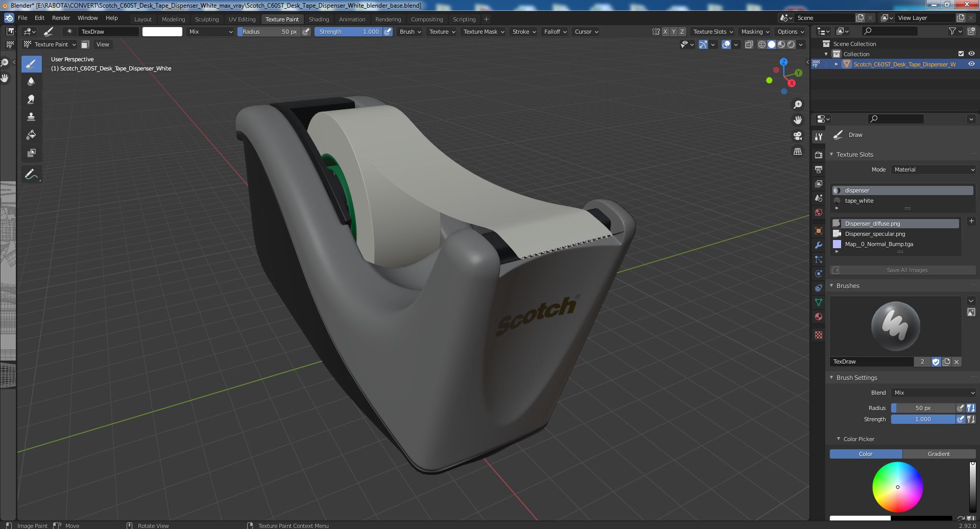Viewport: 980px width, 529px height.
Task: Click the white brush color swatch
Action: coord(162,32)
